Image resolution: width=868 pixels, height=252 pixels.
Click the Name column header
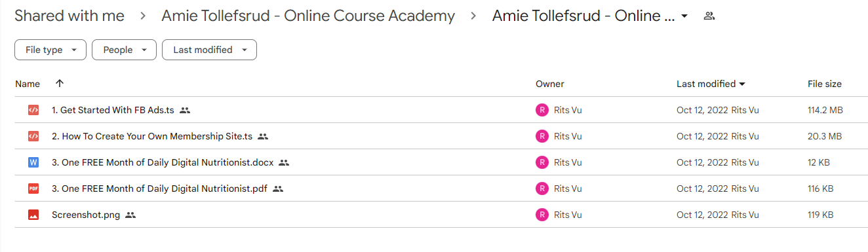click(x=28, y=84)
